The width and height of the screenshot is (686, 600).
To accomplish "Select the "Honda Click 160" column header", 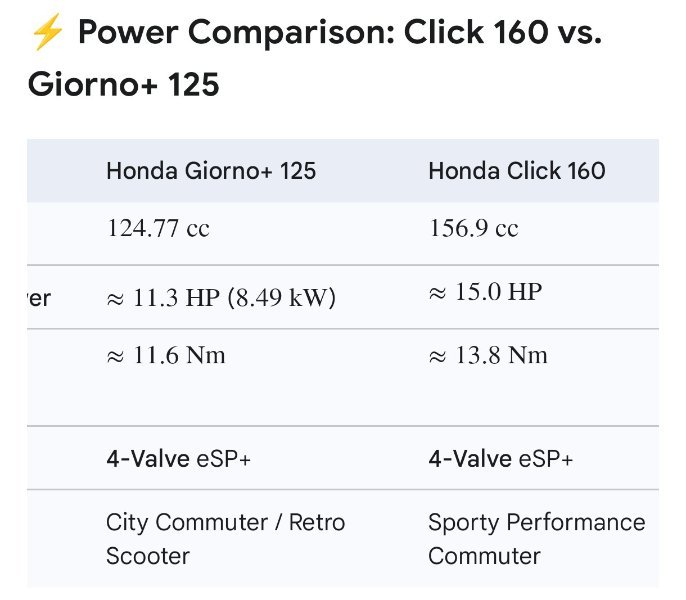I will [516, 171].
